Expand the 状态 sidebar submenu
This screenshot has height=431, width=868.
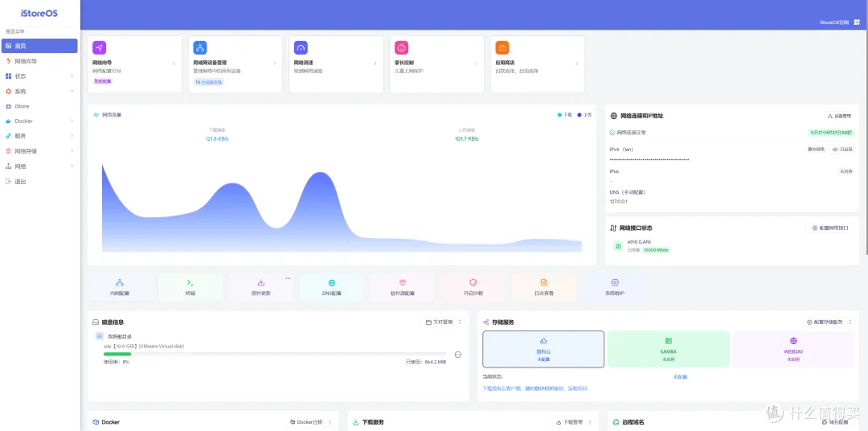pos(39,76)
